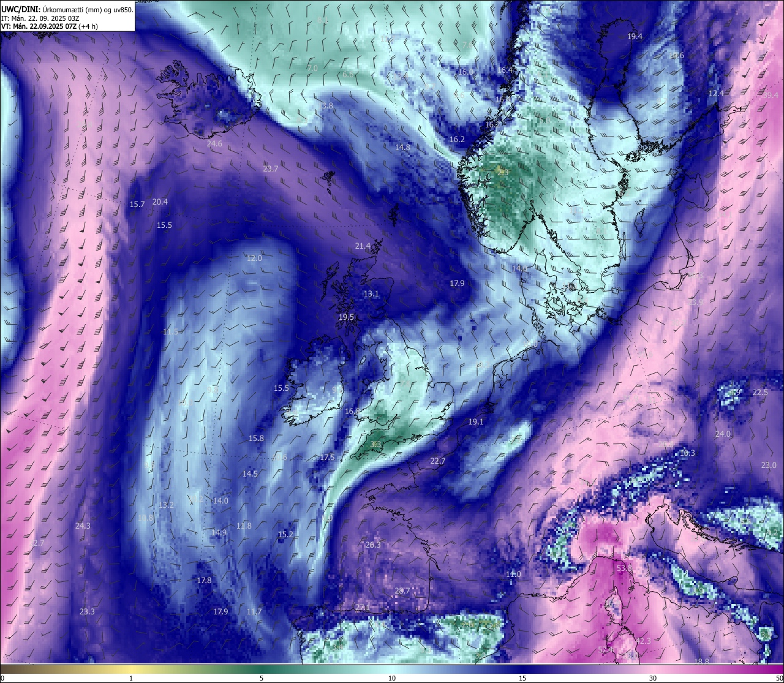
Task: Click the 13.1 value over northern Scotland
Action: [x=371, y=294]
